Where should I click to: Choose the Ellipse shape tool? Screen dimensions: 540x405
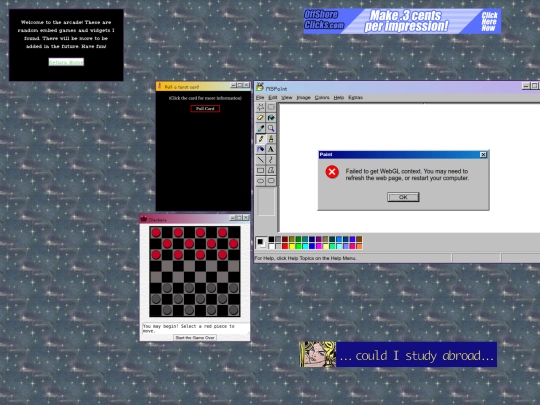click(261, 181)
